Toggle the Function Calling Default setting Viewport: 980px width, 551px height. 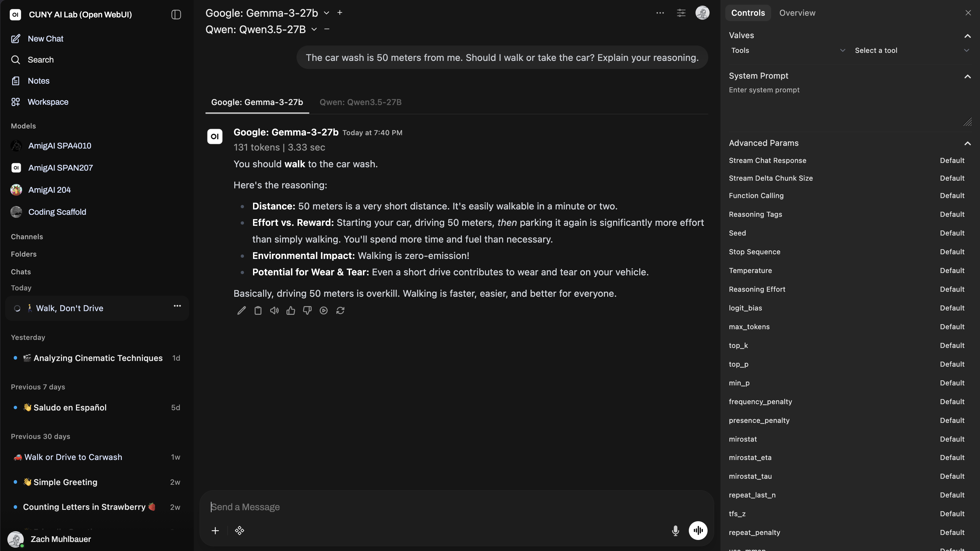coord(952,195)
